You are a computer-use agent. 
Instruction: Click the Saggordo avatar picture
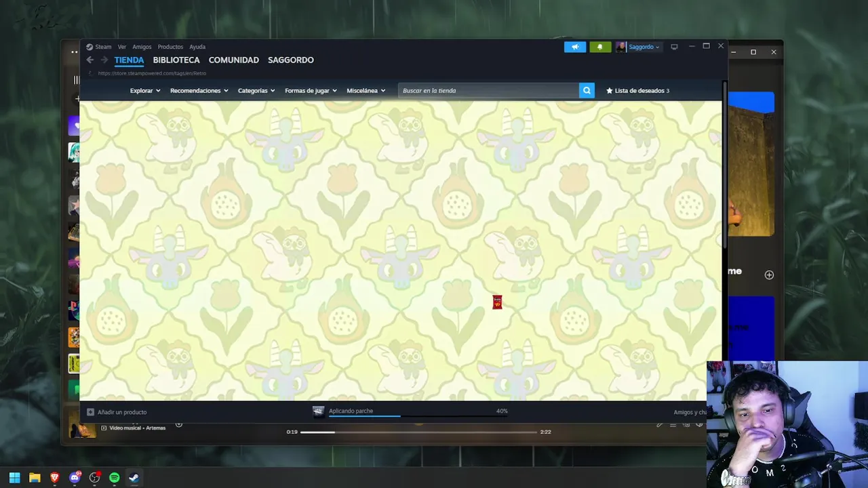coord(620,47)
